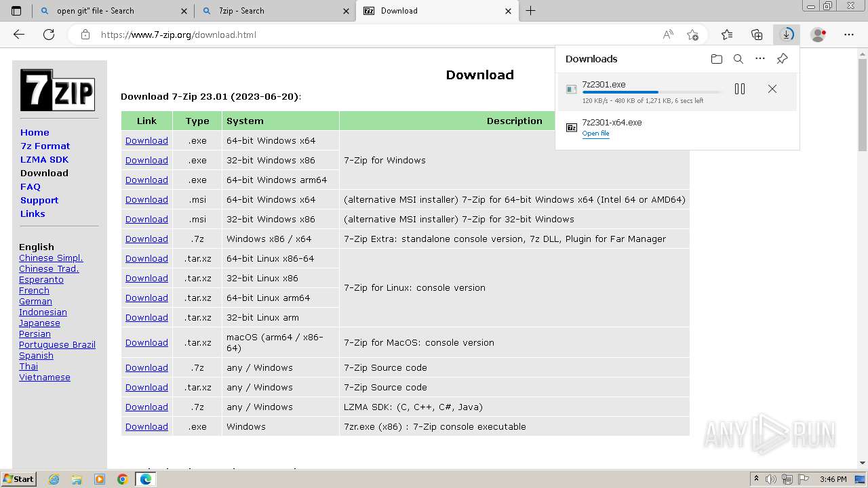Show hidden tray icons arrow
The image size is (868, 488).
coord(757,479)
